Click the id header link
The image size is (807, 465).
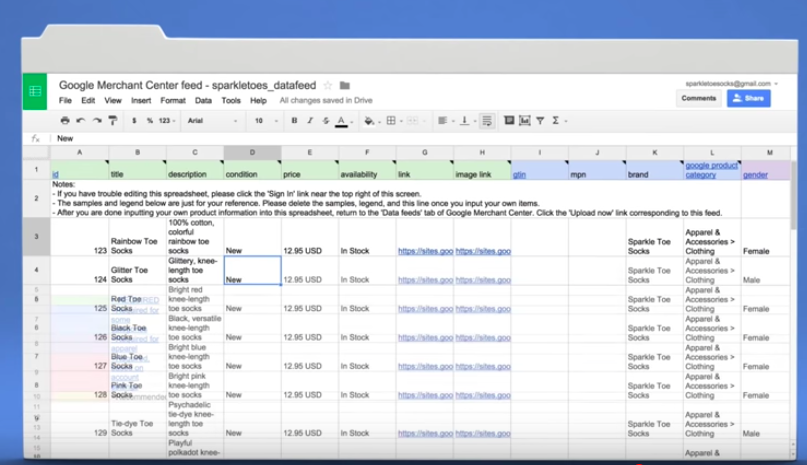pyautogui.click(x=55, y=175)
